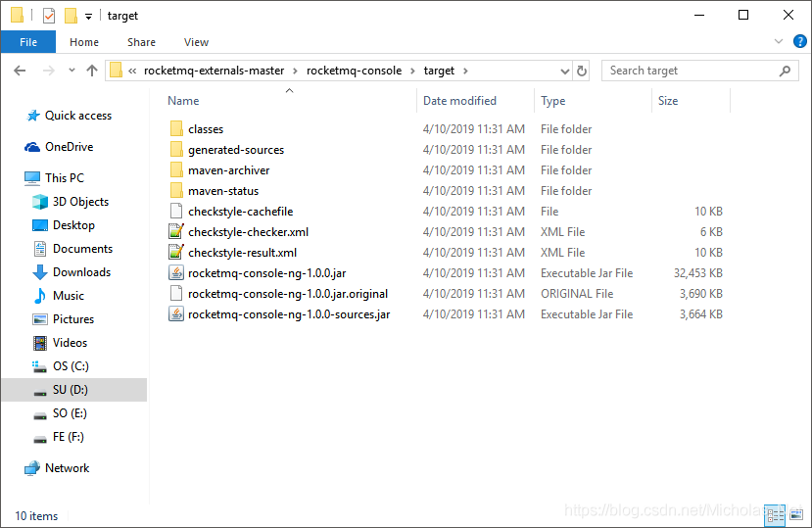Image resolution: width=812 pixels, height=528 pixels.
Task: Open the Share ribbon tab
Action: tap(141, 42)
